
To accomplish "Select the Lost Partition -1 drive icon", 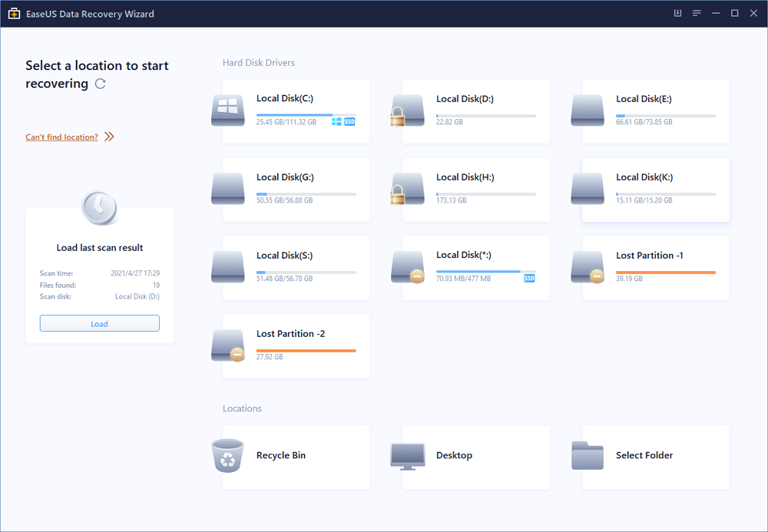I will [x=588, y=266].
